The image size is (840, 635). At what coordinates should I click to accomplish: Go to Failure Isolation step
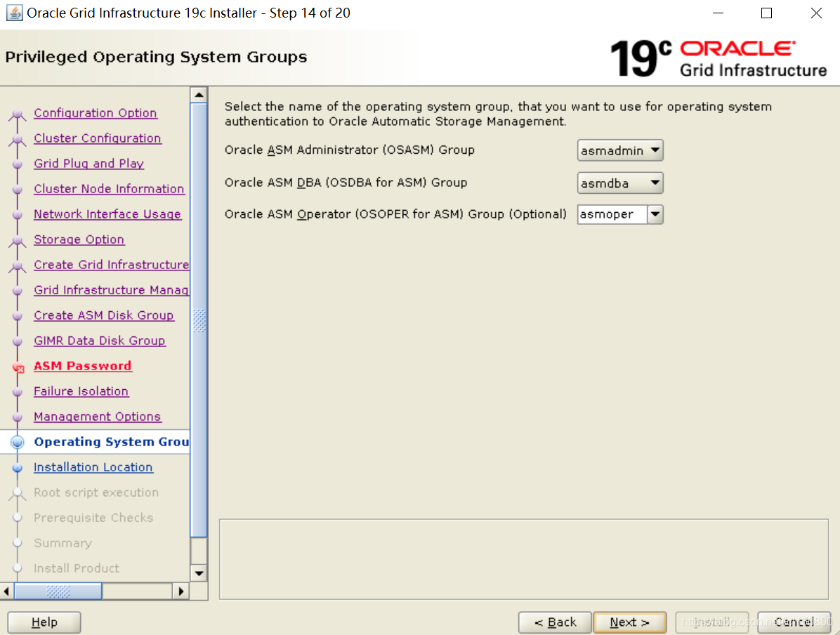click(81, 391)
